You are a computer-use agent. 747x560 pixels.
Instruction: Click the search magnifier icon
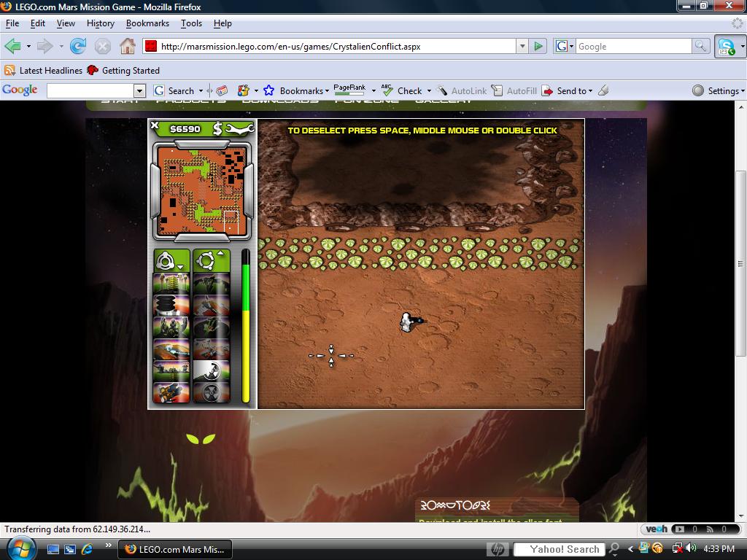[x=700, y=46]
